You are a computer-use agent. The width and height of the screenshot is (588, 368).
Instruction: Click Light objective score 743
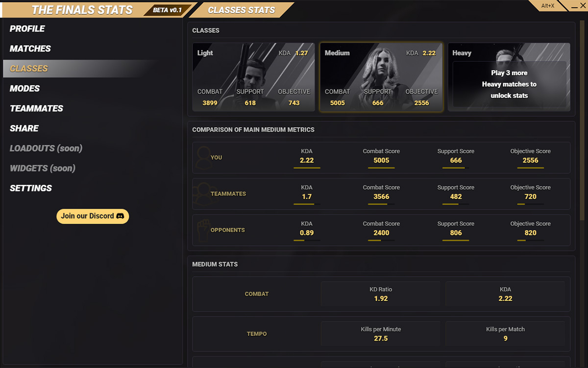coord(294,103)
